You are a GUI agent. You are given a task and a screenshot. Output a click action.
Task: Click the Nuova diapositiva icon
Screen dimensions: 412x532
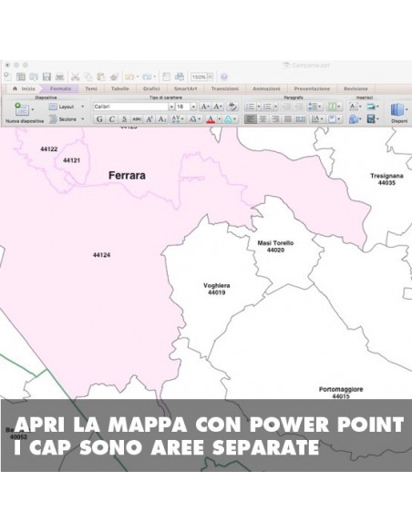point(22,109)
